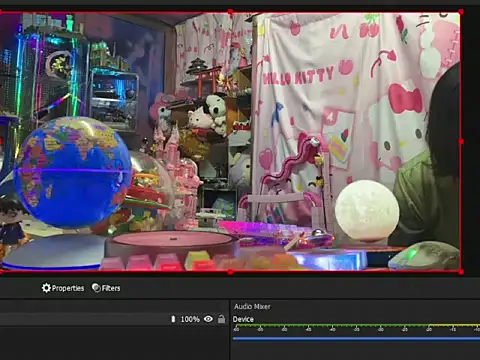Click the moon lamp in the preview
The width and height of the screenshot is (480, 360).
[367, 210]
